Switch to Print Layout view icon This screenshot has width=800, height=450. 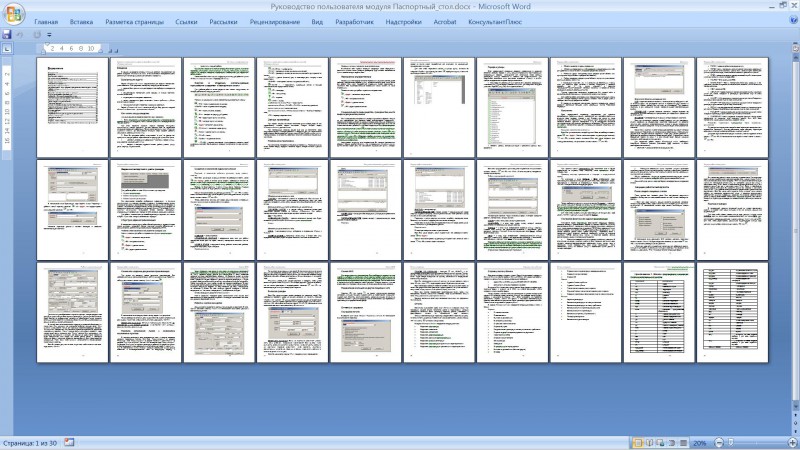[x=638, y=443]
